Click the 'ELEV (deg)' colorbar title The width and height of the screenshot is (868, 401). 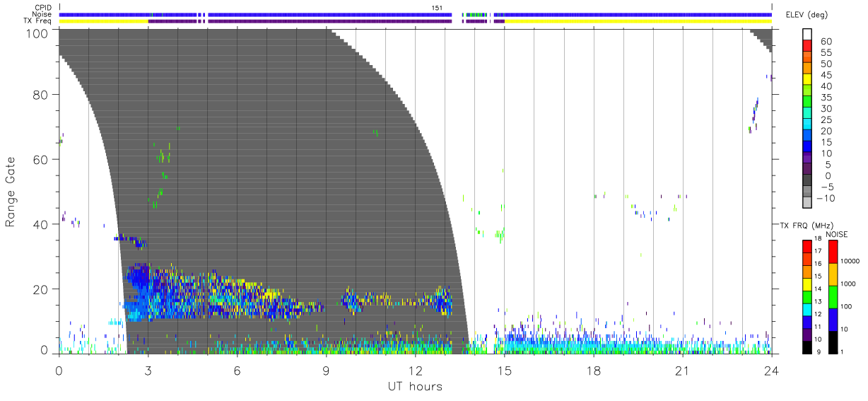tap(806, 14)
